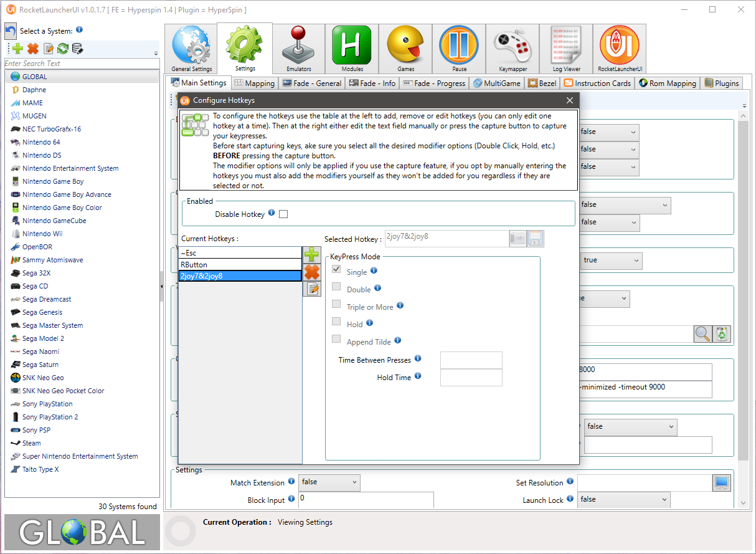The height and width of the screenshot is (554, 756).
Task: Add a new hotkey with the green plus in Configure Hotkeys
Action: pyautogui.click(x=312, y=254)
